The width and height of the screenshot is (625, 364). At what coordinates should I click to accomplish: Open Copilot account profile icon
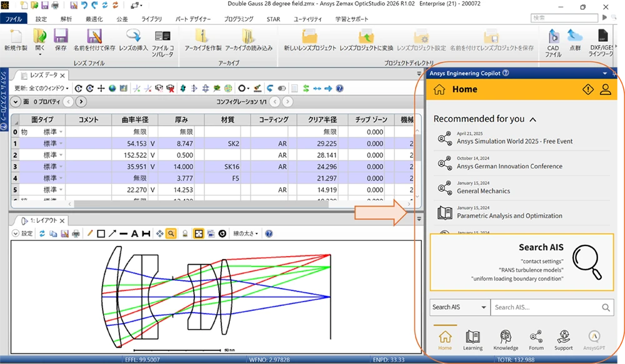point(605,89)
